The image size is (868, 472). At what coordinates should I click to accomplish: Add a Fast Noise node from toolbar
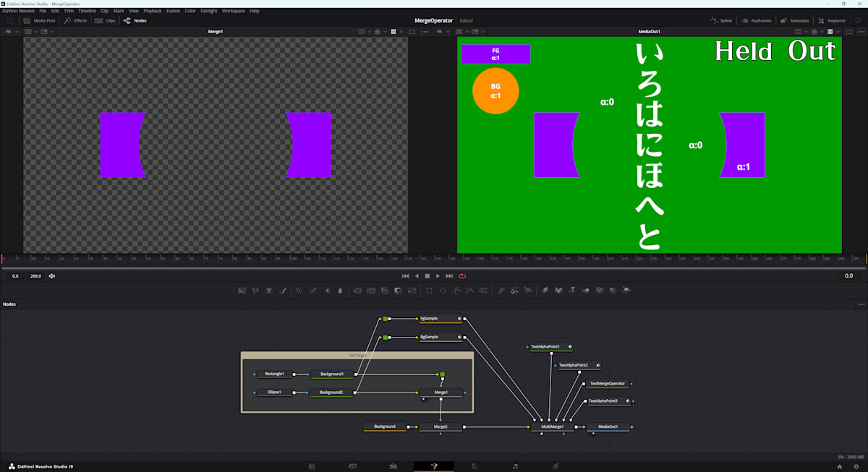click(x=255, y=291)
